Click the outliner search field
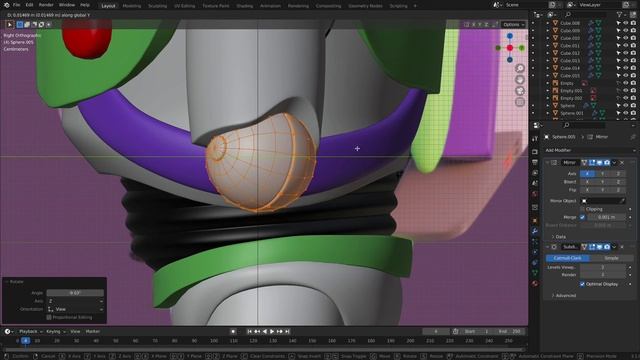 pyautogui.click(x=586, y=15)
